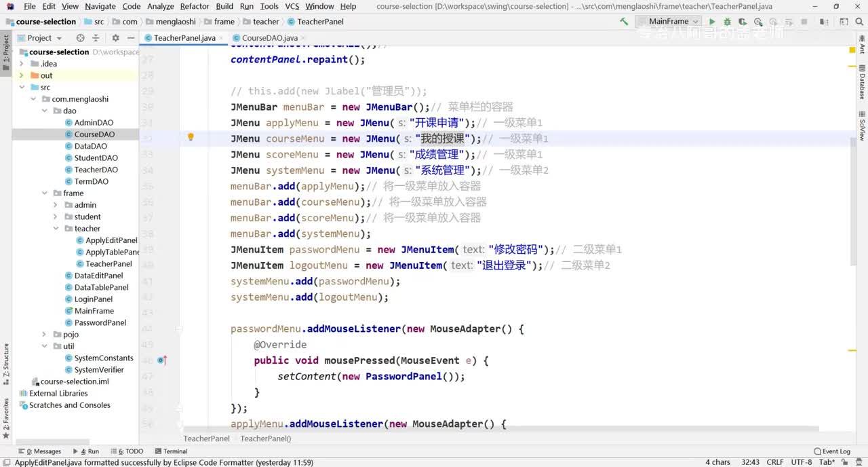Collapse all in Project panel
Image resolution: width=868 pixels, height=467 pixels.
(97, 38)
